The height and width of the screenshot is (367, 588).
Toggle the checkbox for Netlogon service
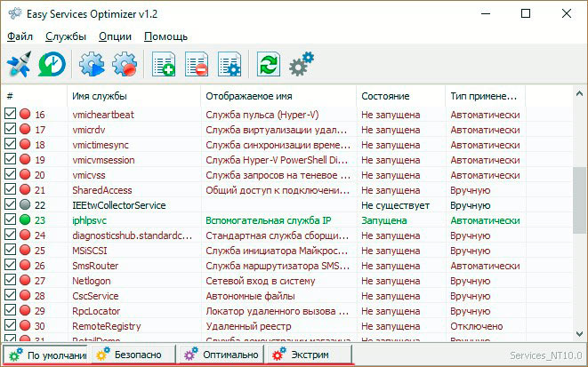[10, 280]
